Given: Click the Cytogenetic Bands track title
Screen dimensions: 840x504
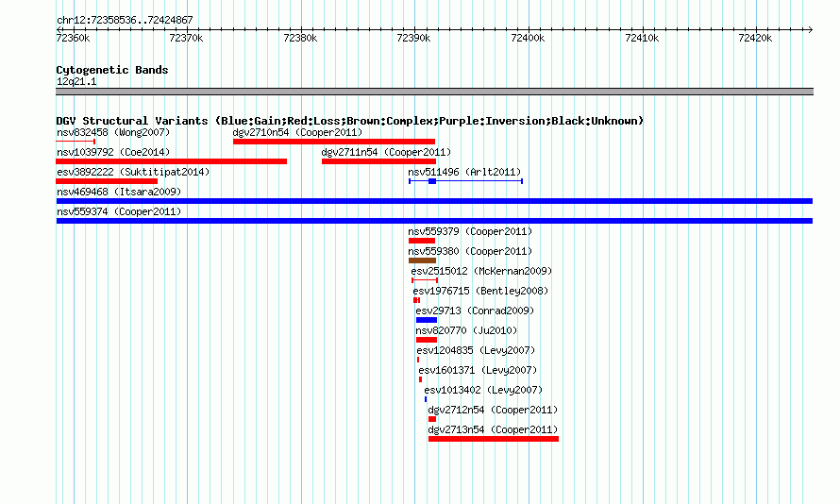Looking at the screenshot, I should pyautogui.click(x=112, y=70).
